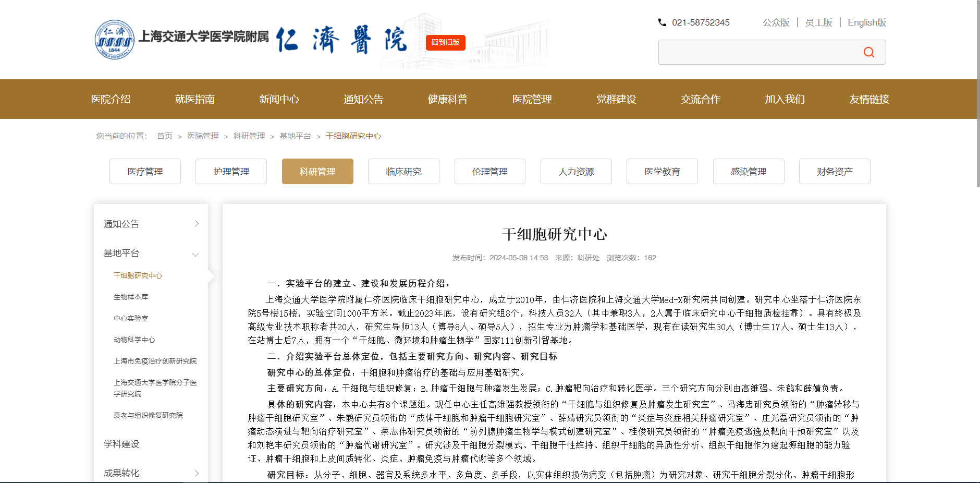Select 动物科学中心 sidebar entry
The width and height of the screenshot is (980, 483).
click(134, 340)
